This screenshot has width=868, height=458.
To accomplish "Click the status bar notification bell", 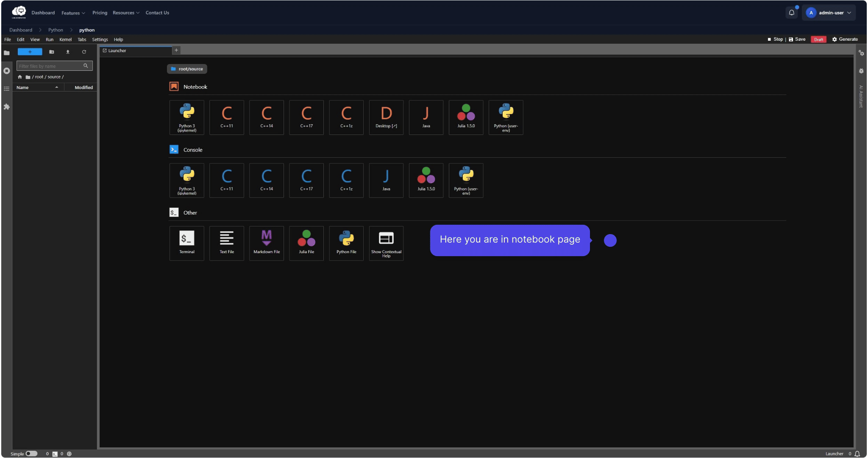I will [857, 454].
